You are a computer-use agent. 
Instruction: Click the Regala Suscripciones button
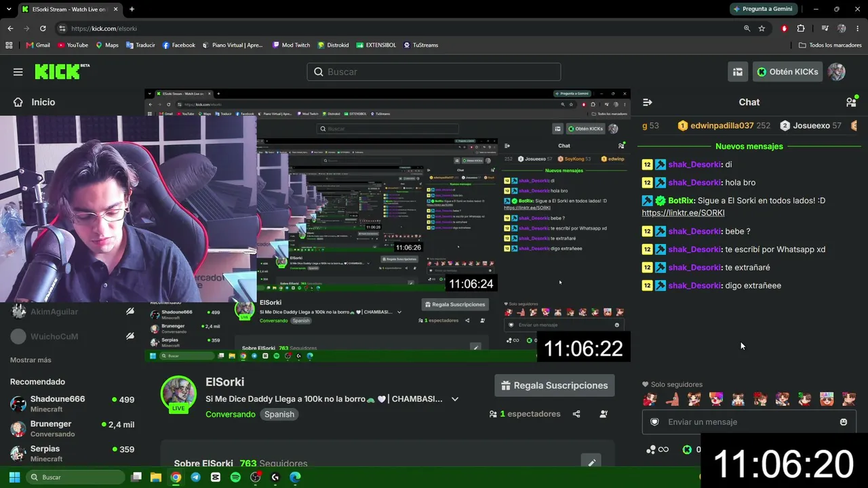[x=554, y=386]
